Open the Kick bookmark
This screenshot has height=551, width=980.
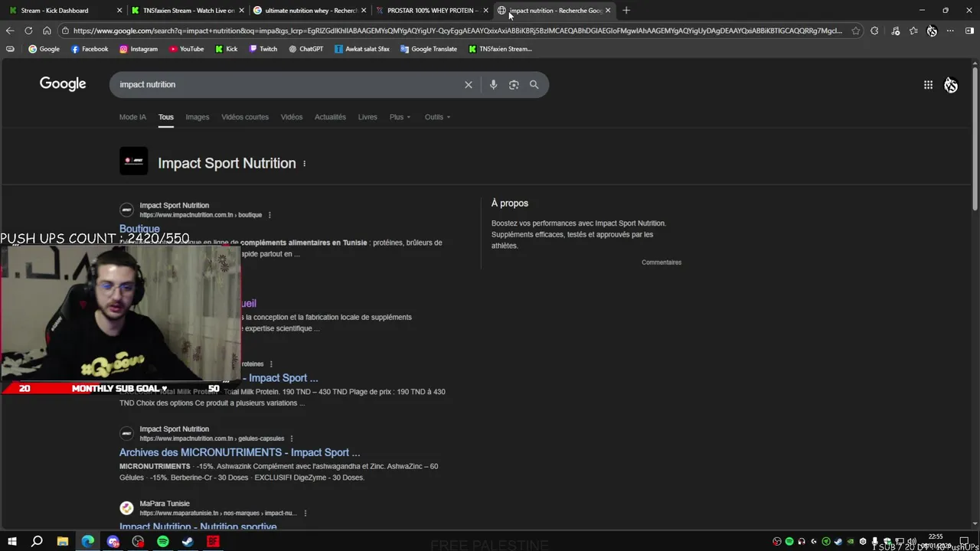coord(226,49)
